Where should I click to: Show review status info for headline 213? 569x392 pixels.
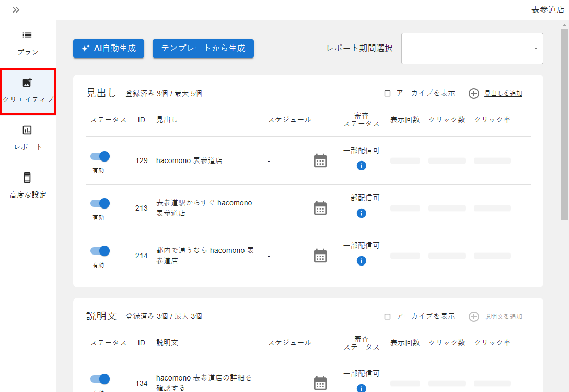point(361,213)
